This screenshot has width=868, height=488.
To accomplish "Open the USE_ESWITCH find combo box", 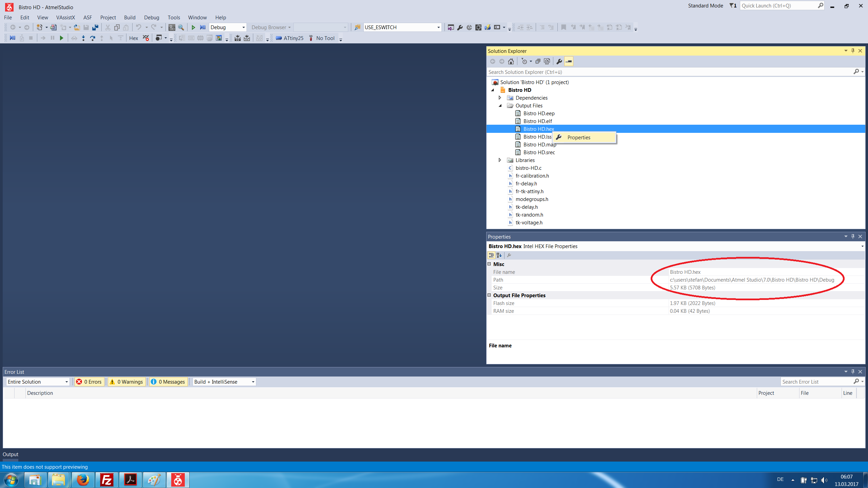I will 402,27.
